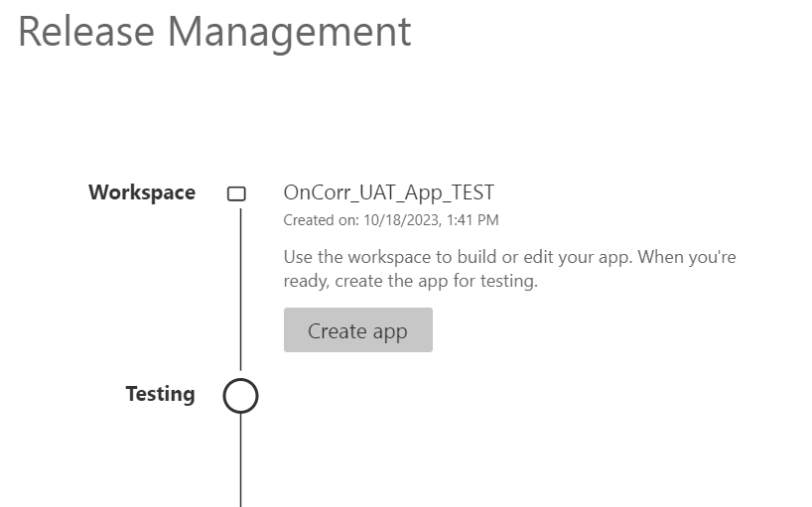Select the Created on 10/18/2023 date text
Viewport: 812px width, 507px height.
tap(391, 220)
